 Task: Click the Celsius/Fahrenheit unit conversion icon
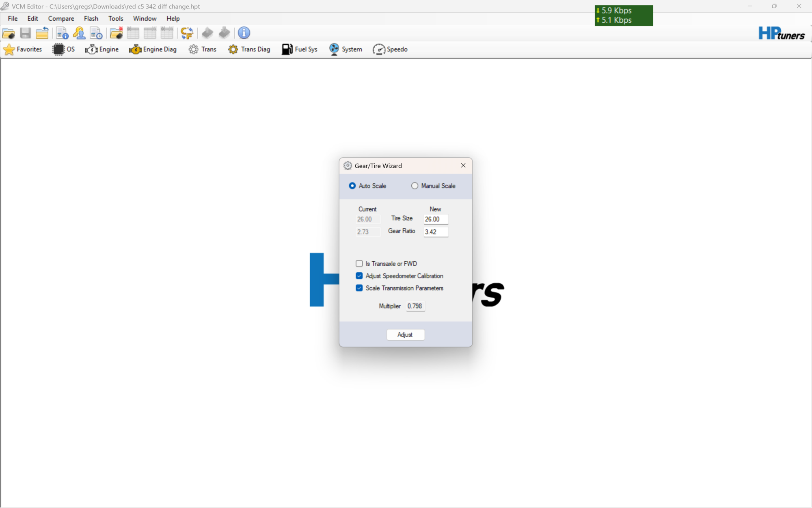(x=187, y=33)
